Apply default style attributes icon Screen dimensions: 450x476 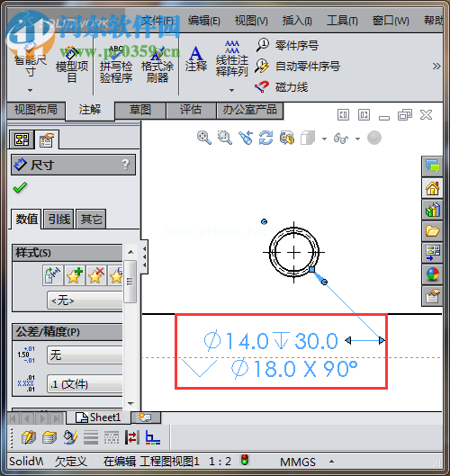point(53,275)
